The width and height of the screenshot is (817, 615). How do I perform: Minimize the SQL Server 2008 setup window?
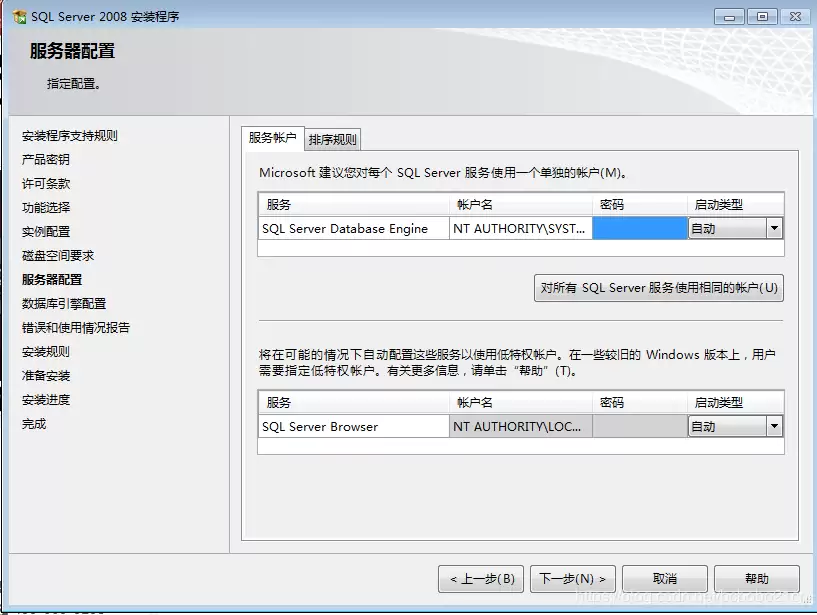point(729,17)
